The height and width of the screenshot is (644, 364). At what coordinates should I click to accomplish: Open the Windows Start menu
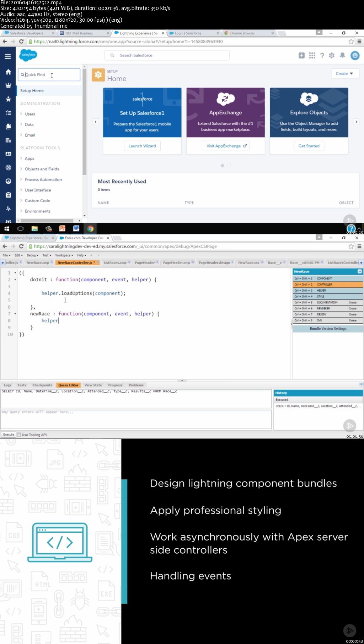(x=6, y=229)
